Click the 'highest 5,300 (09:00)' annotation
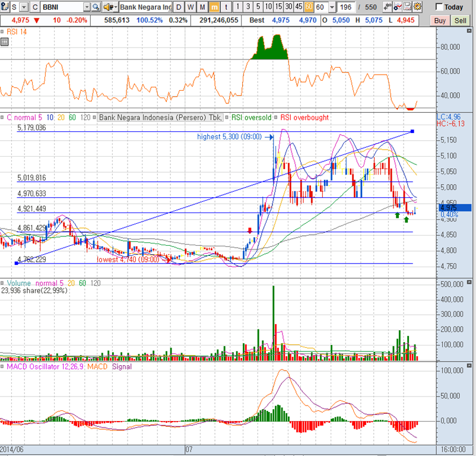Screen dimensions: 476x456 pyautogui.click(x=229, y=137)
